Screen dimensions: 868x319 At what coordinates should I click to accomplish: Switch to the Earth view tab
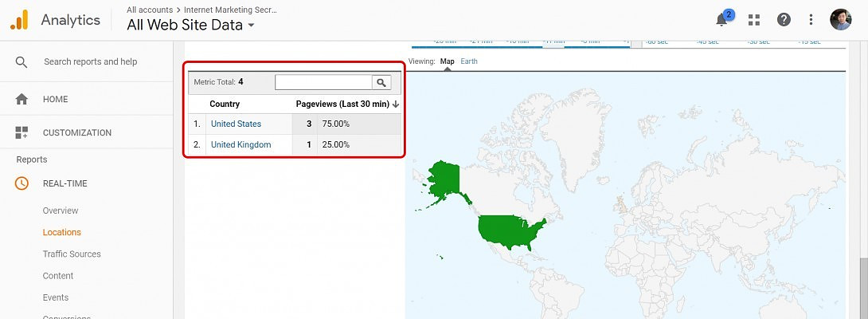click(x=469, y=61)
